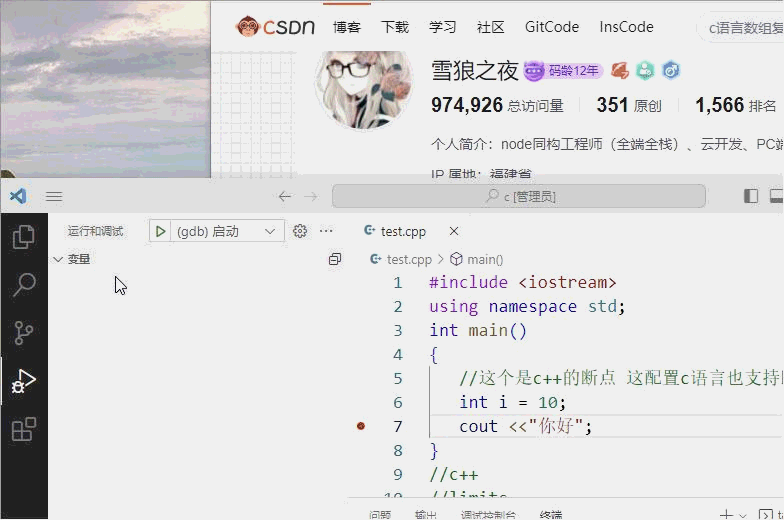Click the terminal shell icon in panel
Image resolution: width=784 pixels, height=520 pixels.
(x=766, y=514)
